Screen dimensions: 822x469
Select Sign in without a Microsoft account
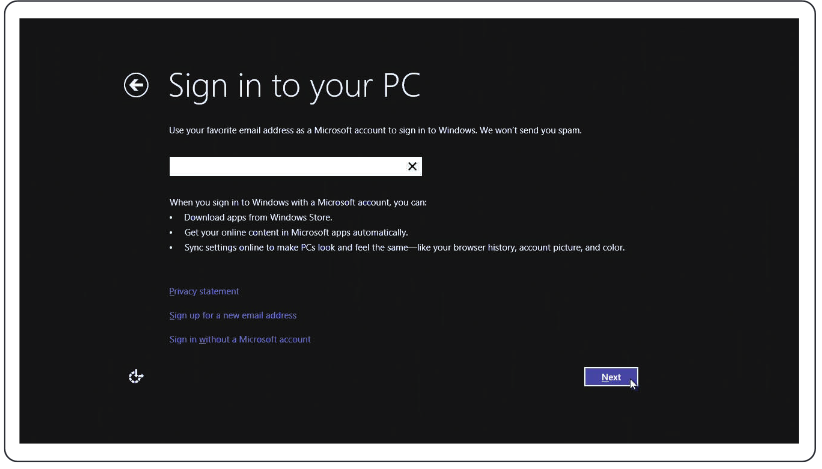(x=240, y=339)
